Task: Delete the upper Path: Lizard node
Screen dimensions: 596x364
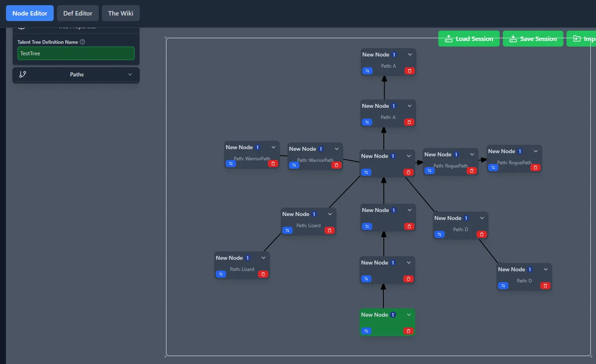Action: click(329, 230)
